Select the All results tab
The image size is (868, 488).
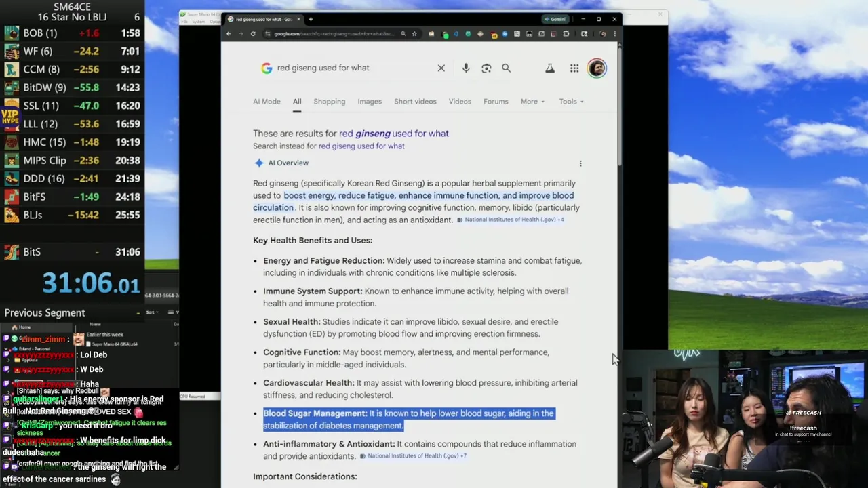point(297,102)
